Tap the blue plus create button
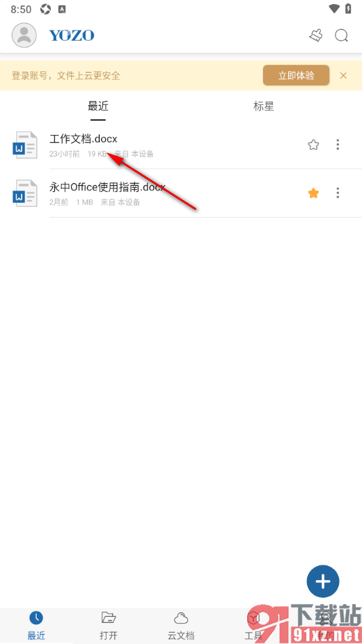The image size is (362, 644). 323,581
